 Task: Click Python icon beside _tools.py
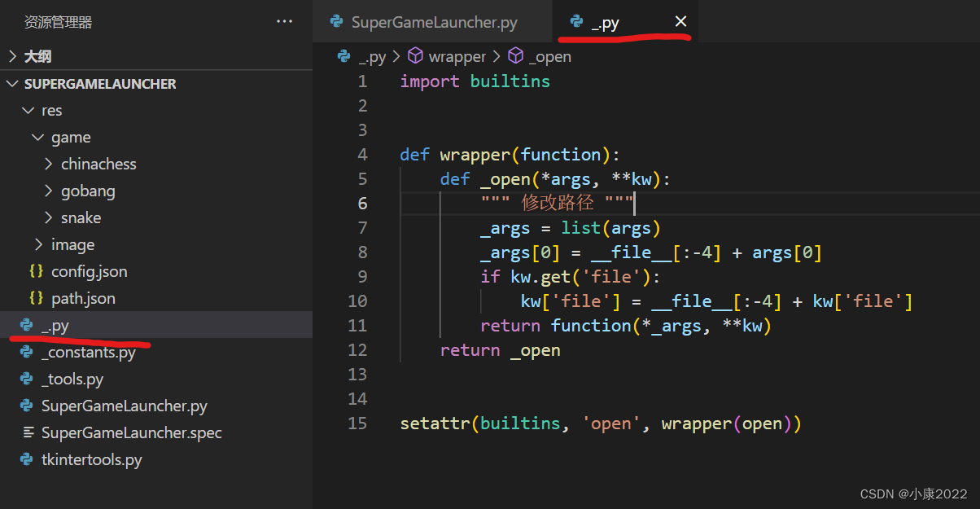(x=27, y=379)
